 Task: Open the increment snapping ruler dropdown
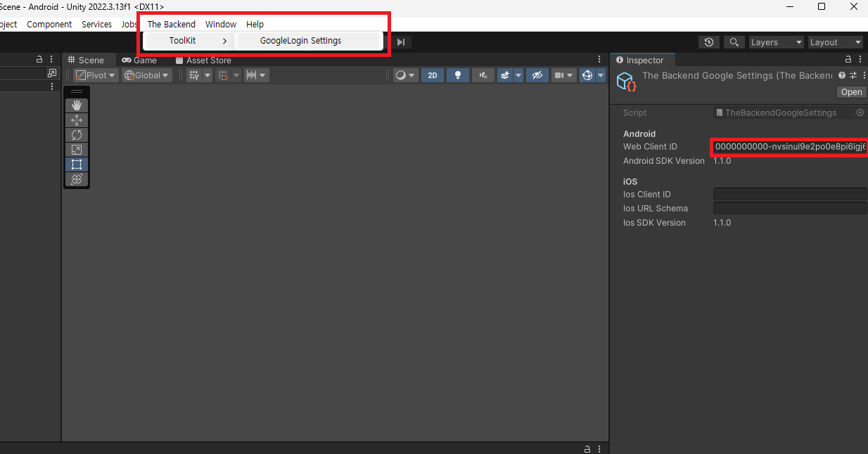[256, 75]
